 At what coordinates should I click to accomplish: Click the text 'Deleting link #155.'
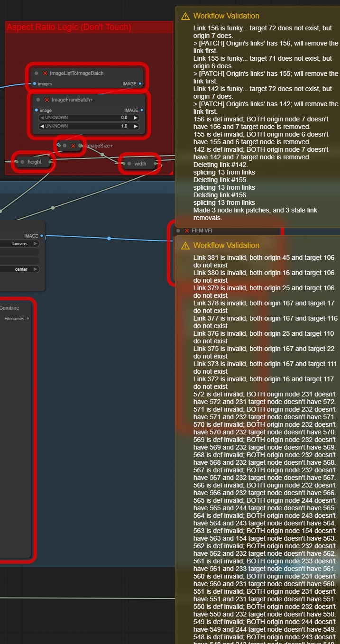(x=221, y=180)
